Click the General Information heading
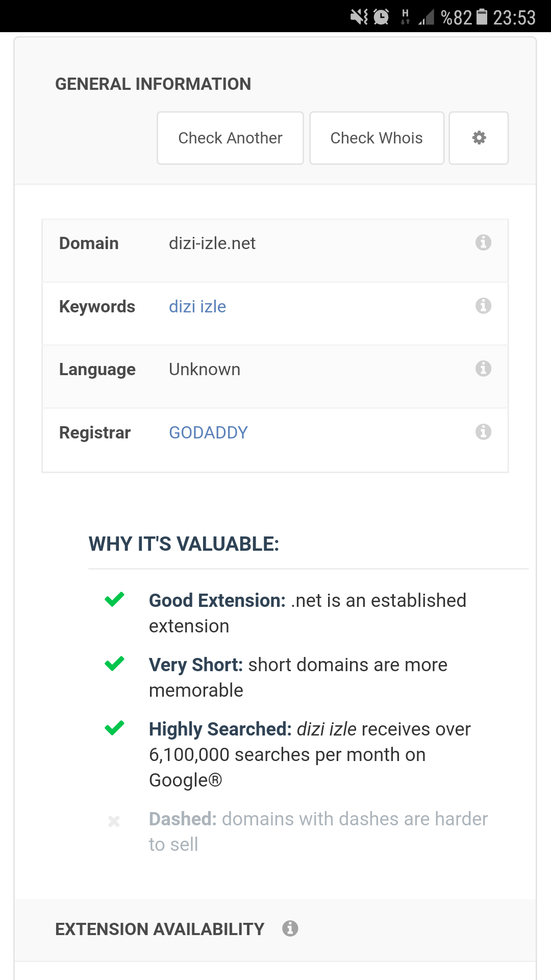This screenshot has height=980, width=551. (x=153, y=84)
